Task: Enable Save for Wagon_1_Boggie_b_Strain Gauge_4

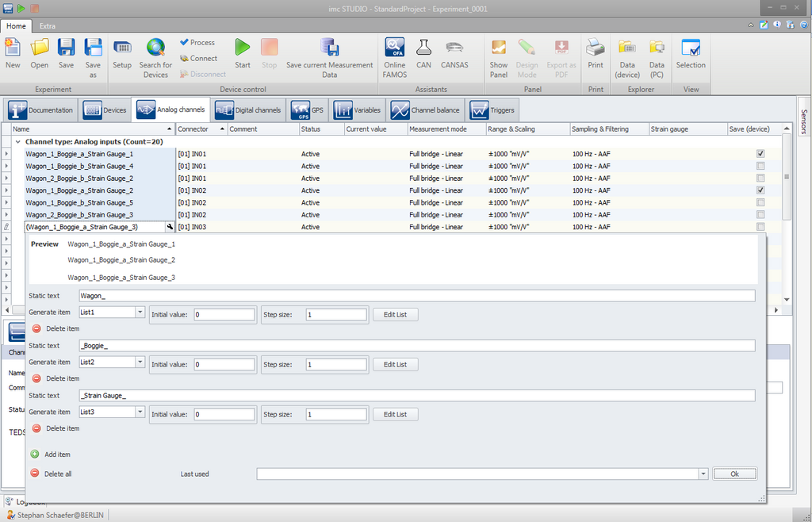Action: pyautogui.click(x=760, y=166)
